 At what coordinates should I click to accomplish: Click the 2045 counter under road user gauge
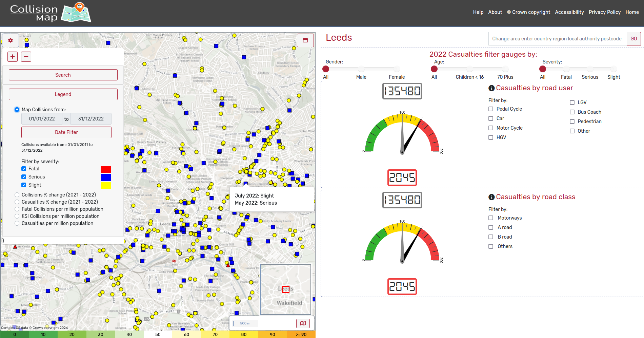coord(402,177)
